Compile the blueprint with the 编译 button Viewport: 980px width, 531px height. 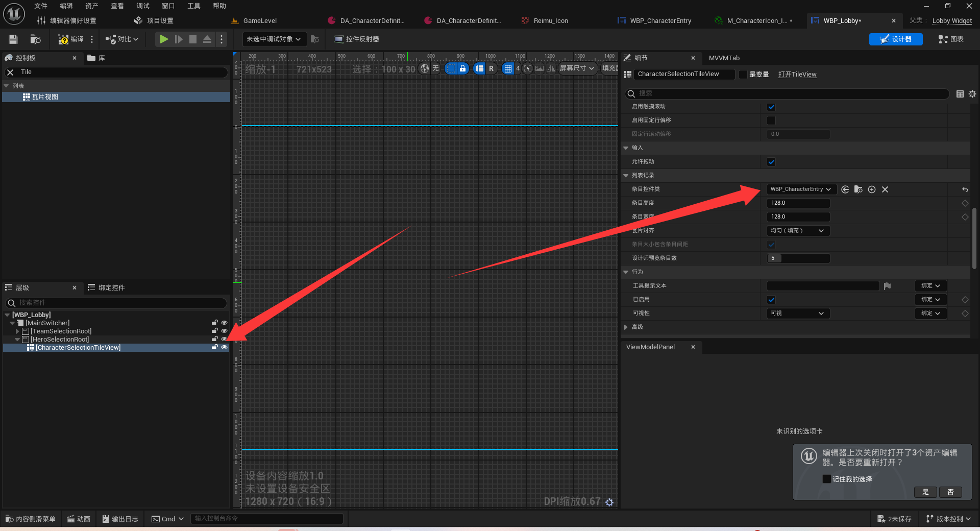pyautogui.click(x=70, y=39)
